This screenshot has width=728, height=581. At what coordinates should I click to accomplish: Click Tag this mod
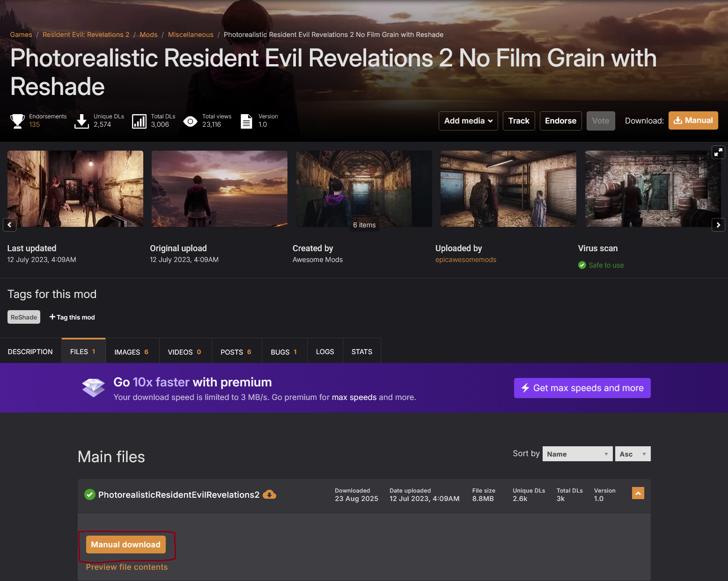coord(72,317)
